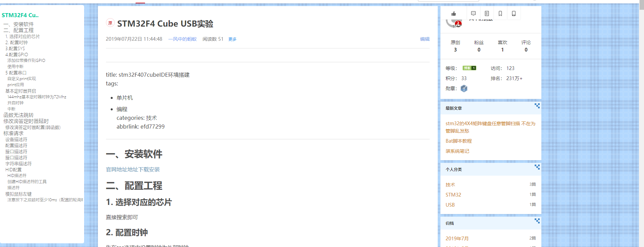Viewport: 644px width, 247px height.
Task: Click the outline title STM32F4 Cu..
Action: [20, 15]
